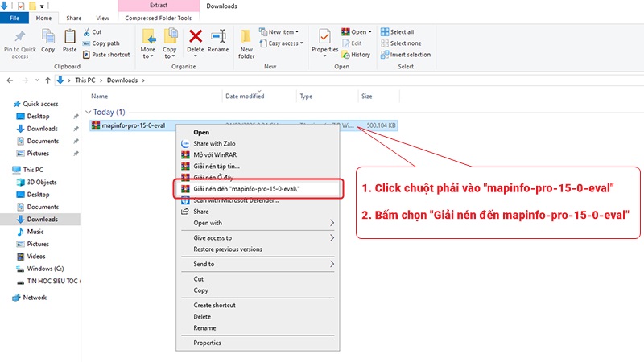Click Cut in the context menu
The image size is (644, 362).
point(258,278)
